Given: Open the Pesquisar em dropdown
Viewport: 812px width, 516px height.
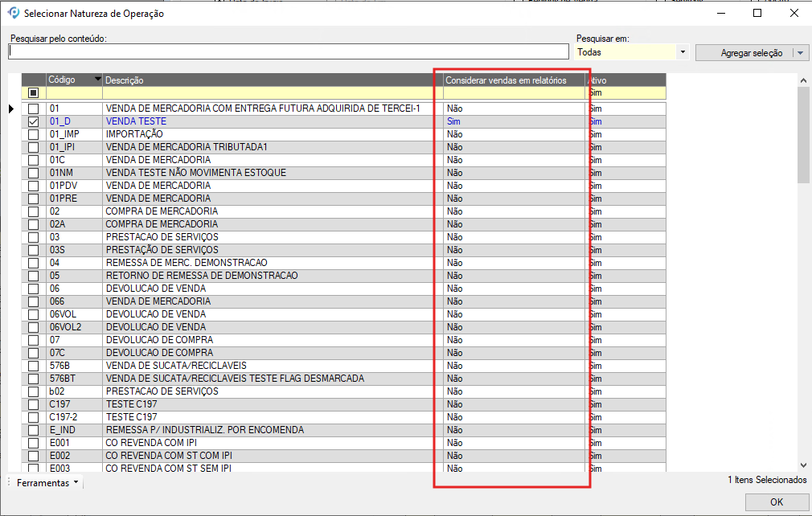Looking at the screenshot, I should (x=683, y=52).
